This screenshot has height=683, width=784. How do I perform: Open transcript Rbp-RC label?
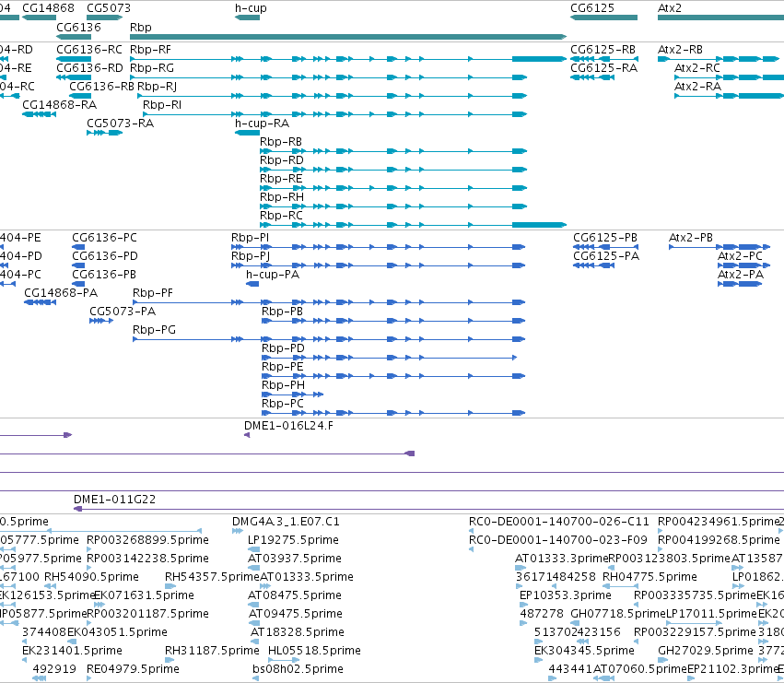281,216
